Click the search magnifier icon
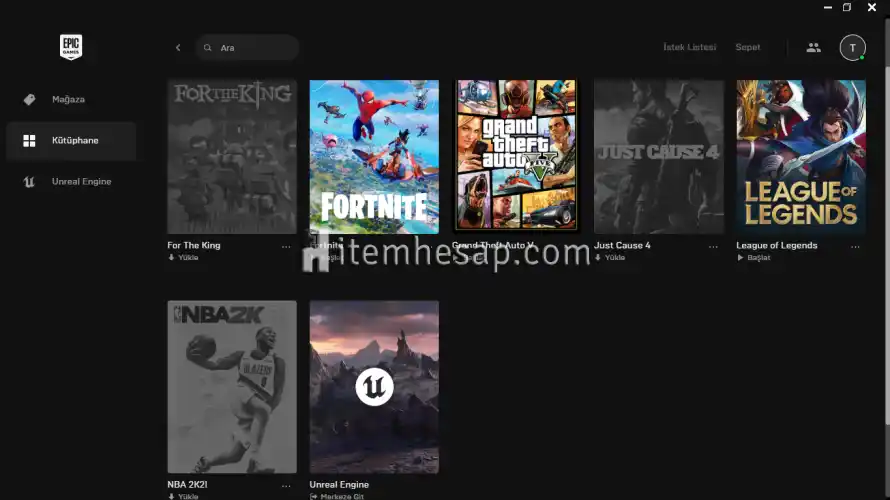The width and height of the screenshot is (890, 500). click(x=208, y=48)
